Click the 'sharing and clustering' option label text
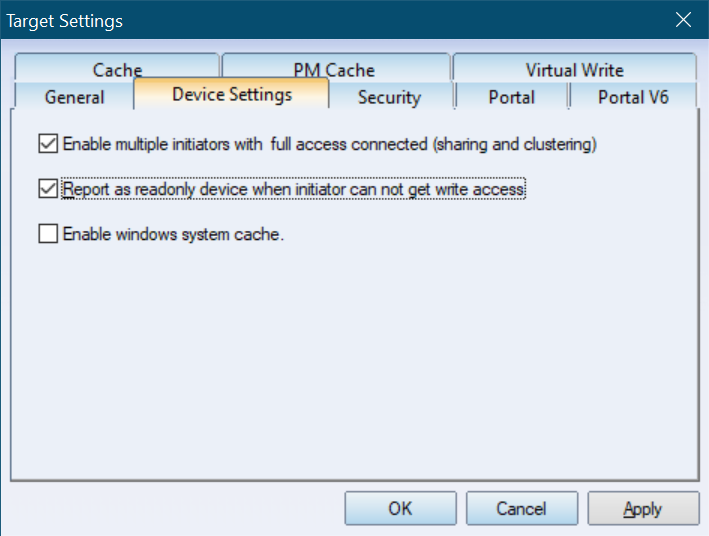This screenshot has width=709, height=536. [515, 144]
